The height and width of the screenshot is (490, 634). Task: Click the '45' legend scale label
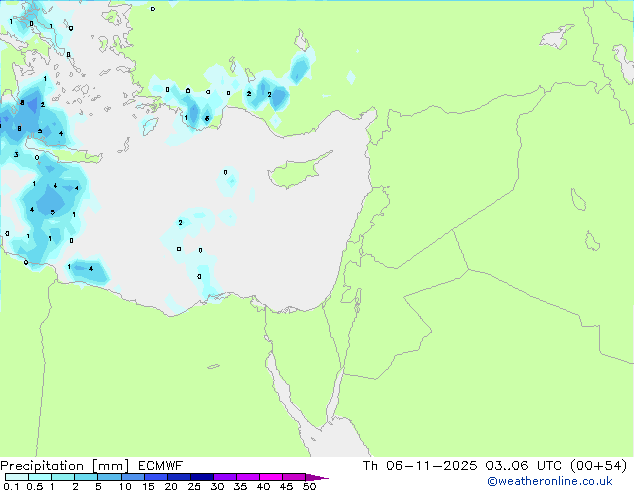pos(286,486)
